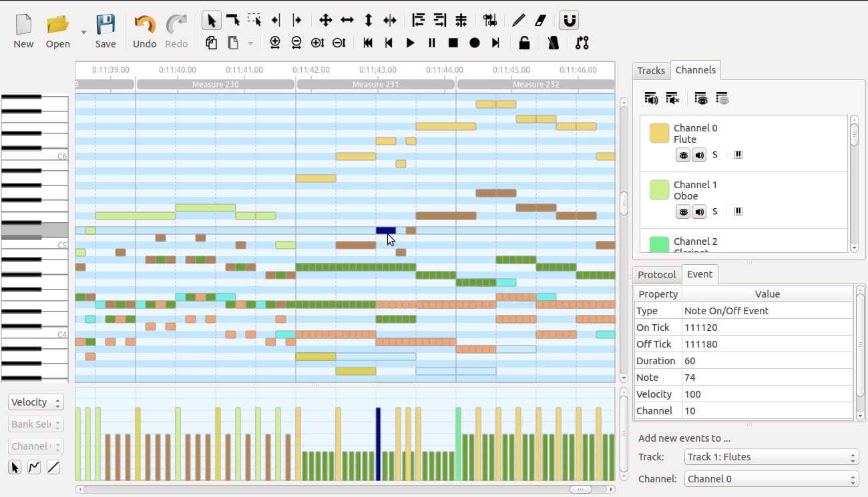Mute all channels using the toolbar icon
Screen dimensions: 868x497
point(672,98)
